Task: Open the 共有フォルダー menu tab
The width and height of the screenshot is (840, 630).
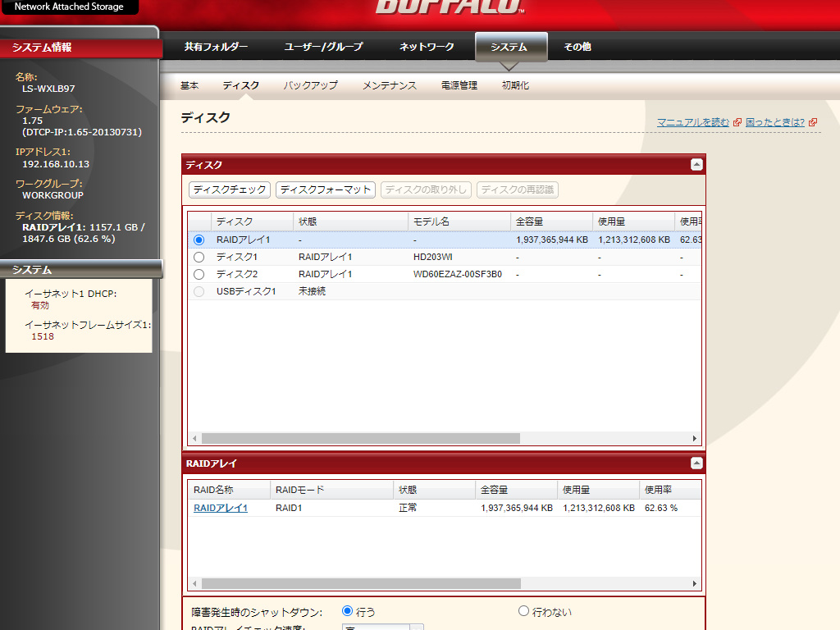Action: coord(216,47)
